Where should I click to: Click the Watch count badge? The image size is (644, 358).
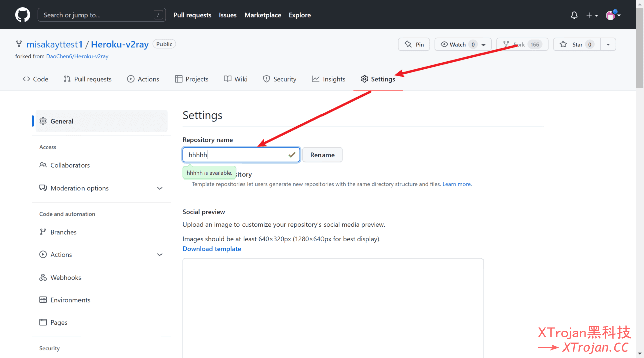coord(473,45)
